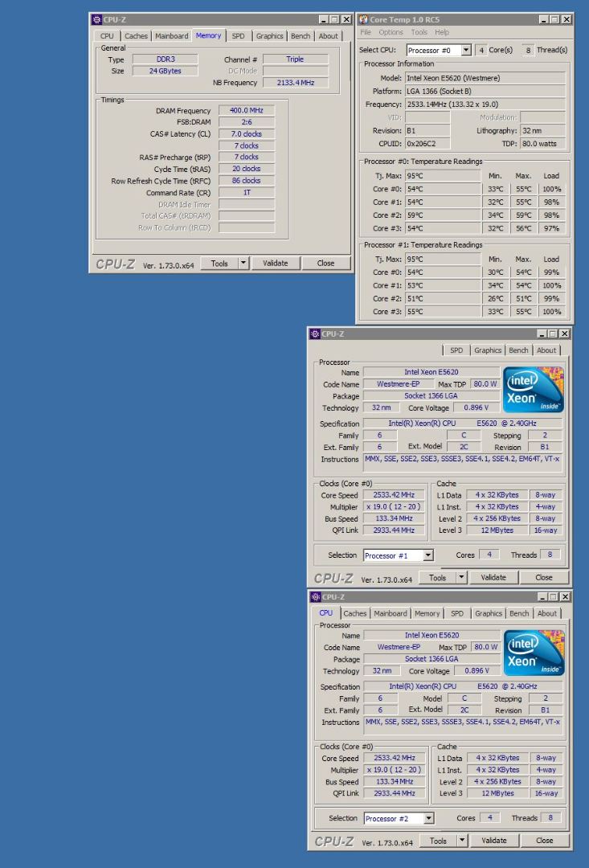Click the Close button in the CPU-Z Memory window
Screen dimensions: 589x868
click(x=325, y=263)
